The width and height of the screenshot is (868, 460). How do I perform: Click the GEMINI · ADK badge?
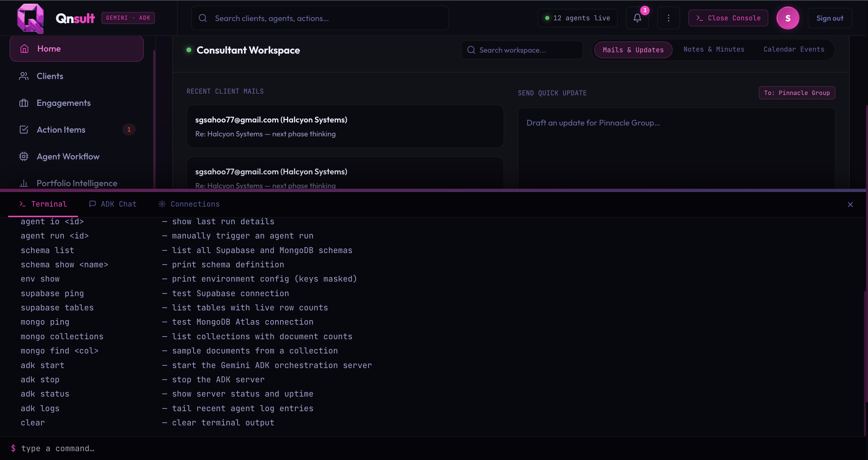[x=128, y=18]
